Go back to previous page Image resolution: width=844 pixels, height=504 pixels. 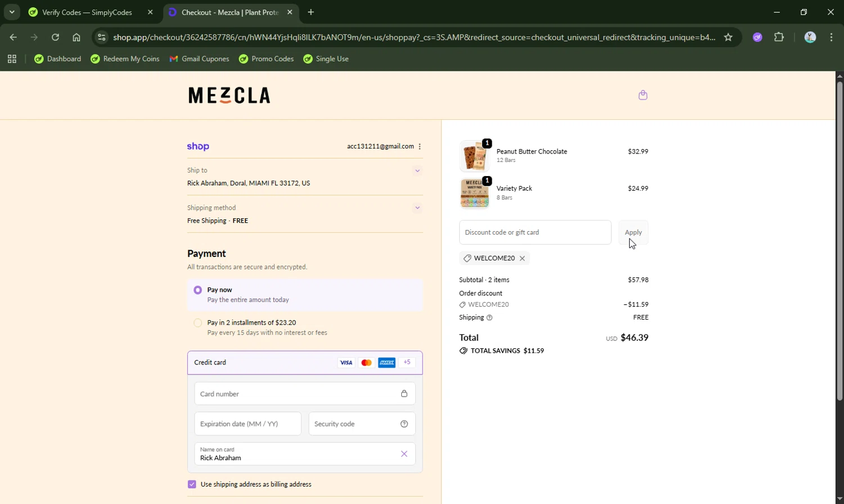pyautogui.click(x=14, y=38)
